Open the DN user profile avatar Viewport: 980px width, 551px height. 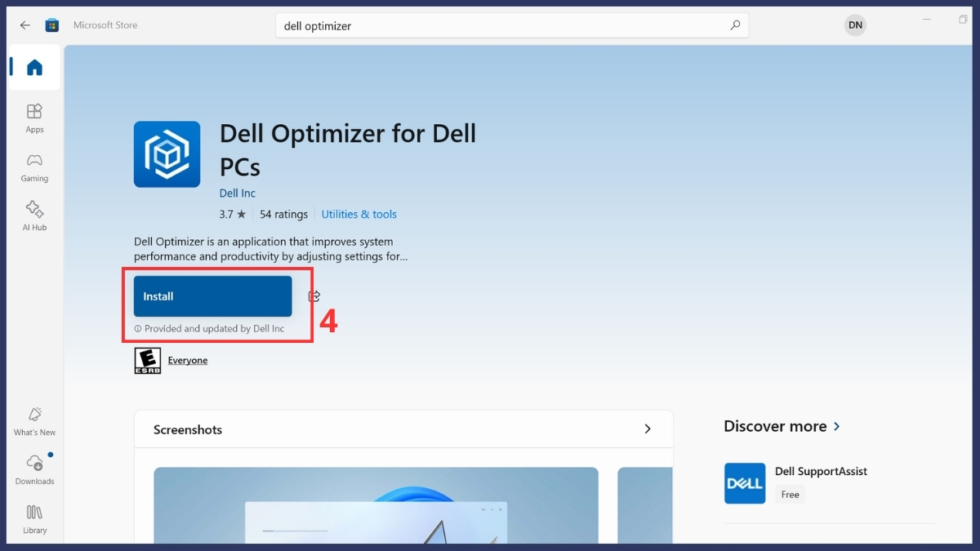pos(855,25)
